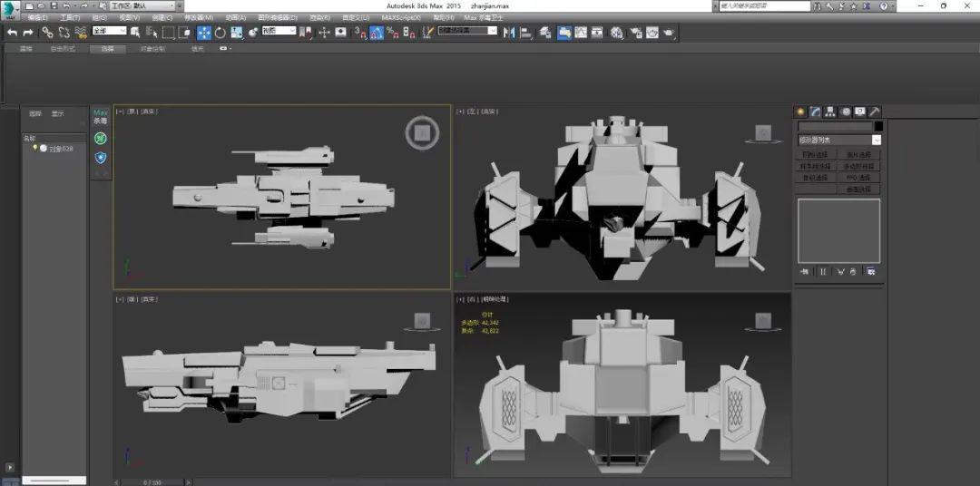Screen dimensions: 980x486
Task: Toggle the Angle Snap icon
Action: pos(377,33)
